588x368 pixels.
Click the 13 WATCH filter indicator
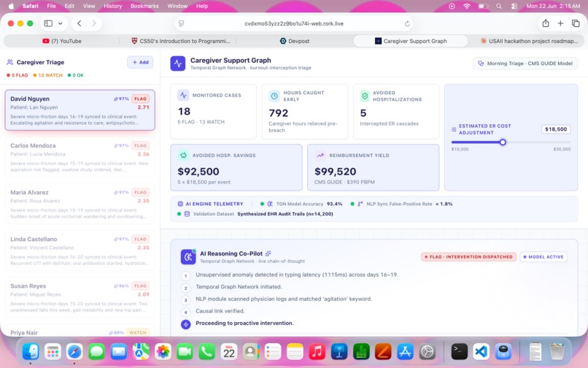(x=47, y=75)
